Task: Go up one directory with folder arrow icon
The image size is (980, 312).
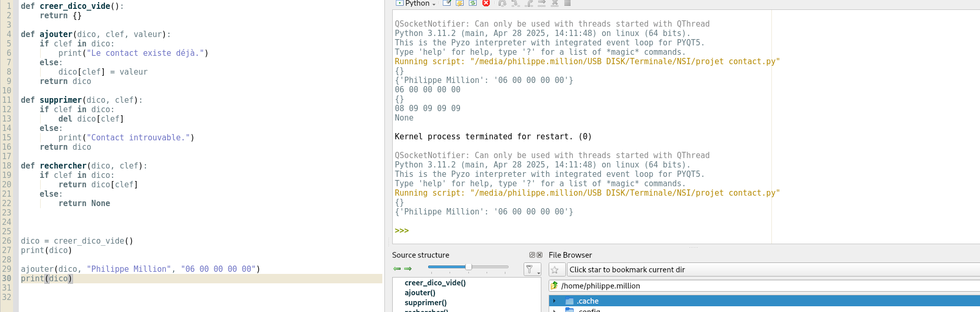Action: [x=554, y=286]
